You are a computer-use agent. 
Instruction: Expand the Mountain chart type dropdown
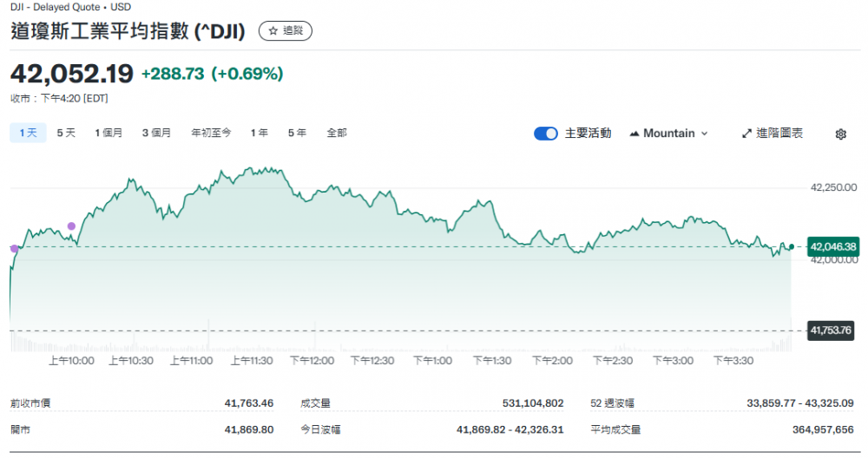[668, 134]
